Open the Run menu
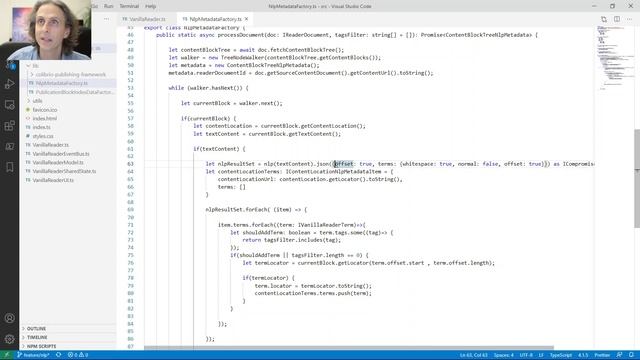The image size is (640, 360). [x=109, y=6]
